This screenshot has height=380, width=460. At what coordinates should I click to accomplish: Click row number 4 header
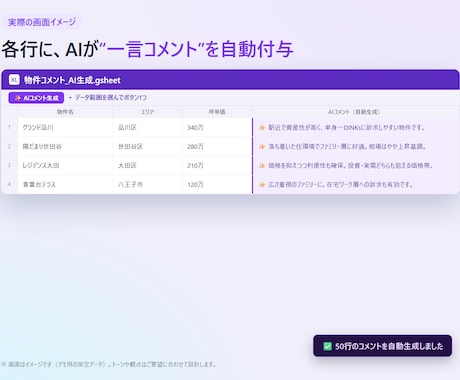9,184
